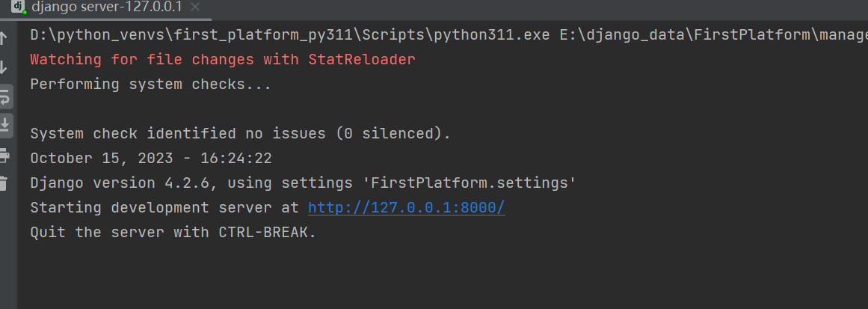
Task: Click the October 15, 2023 timestamp line
Action: (x=150, y=159)
